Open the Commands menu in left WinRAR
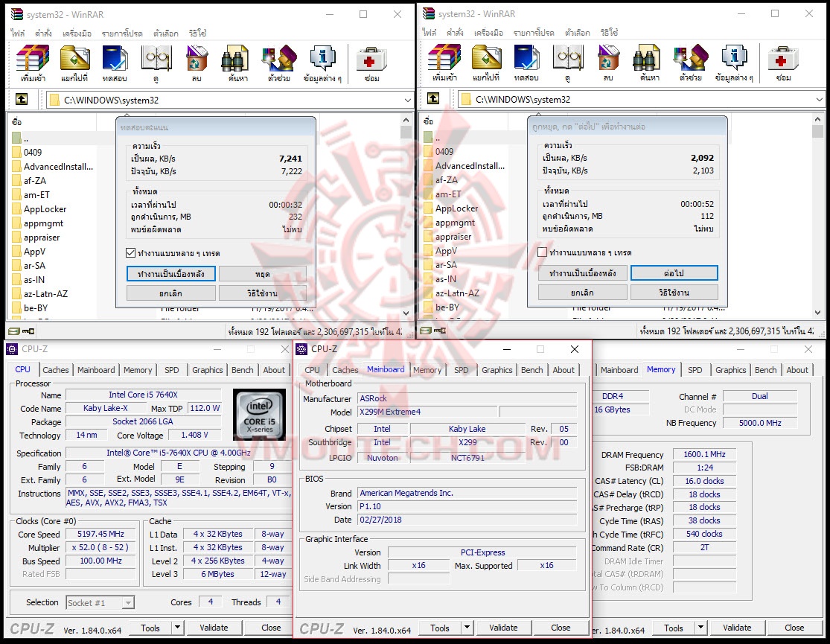This screenshot has width=830, height=644. [x=43, y=33]
